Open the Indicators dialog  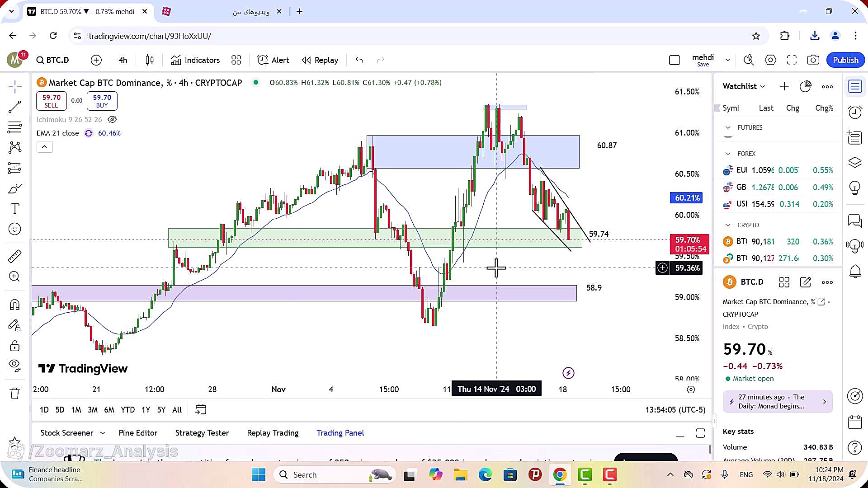pyautogui.click(x=195, y=60)
